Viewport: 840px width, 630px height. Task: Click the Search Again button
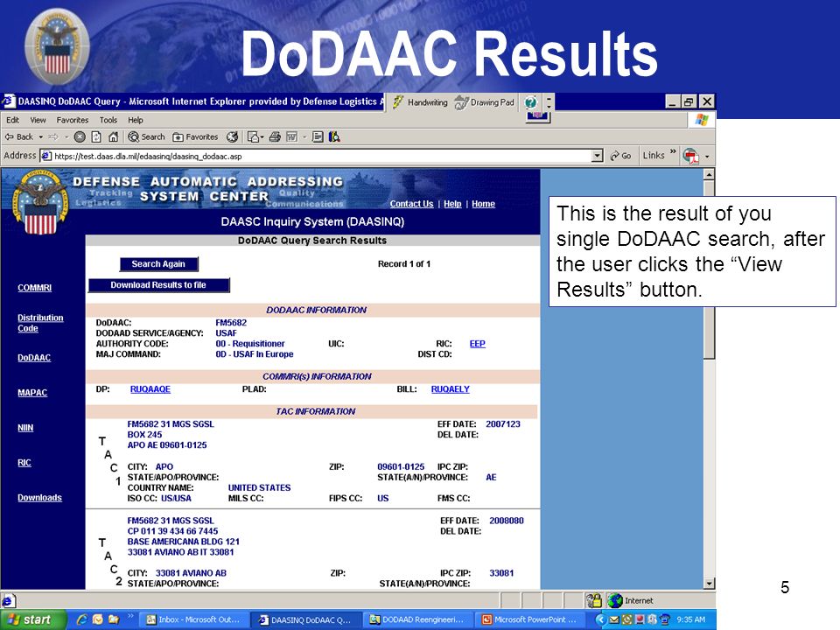[158, 264]
